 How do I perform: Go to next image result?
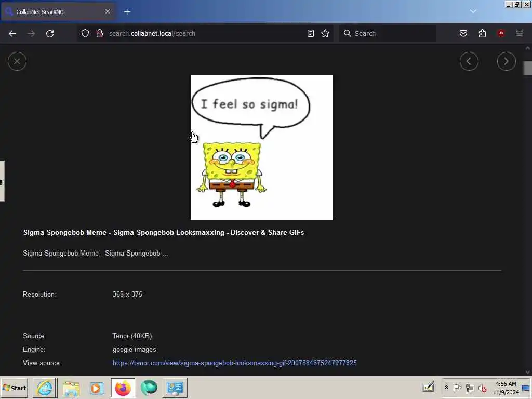pyautogui.click(x=506, y=61)
